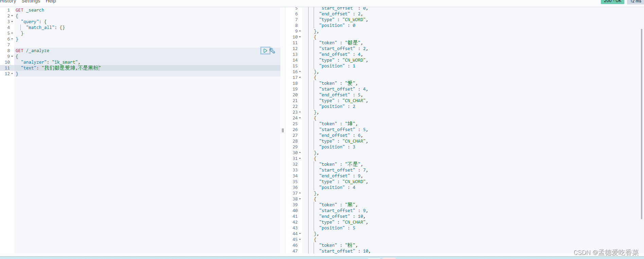The image size is (644, 259).
Task: Collapse the analyze body at line 9
Action: pos(12,56)
